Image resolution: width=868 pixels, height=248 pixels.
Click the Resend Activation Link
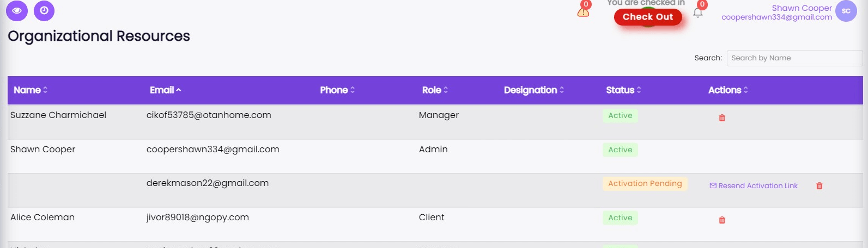(x=754, y=186)
